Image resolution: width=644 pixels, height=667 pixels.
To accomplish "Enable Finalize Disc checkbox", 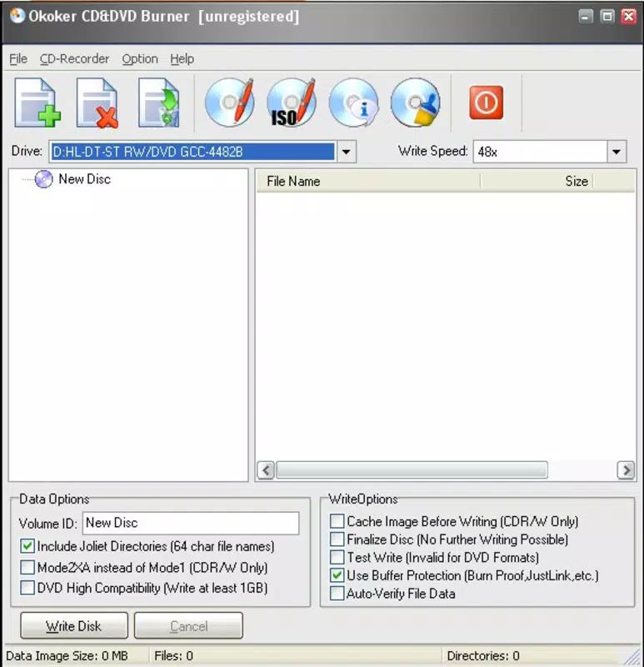I will coord(337,539).
